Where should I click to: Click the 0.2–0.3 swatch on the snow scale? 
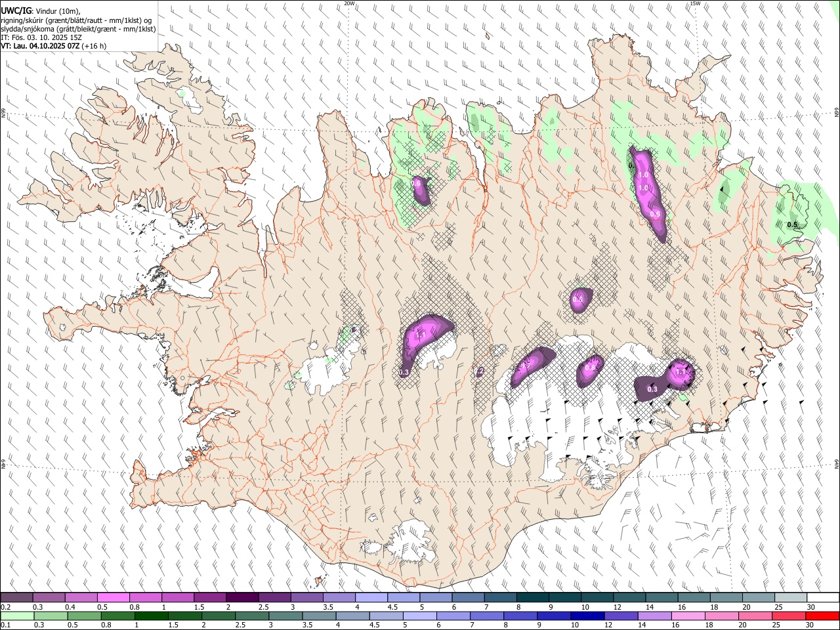(16, 598)
